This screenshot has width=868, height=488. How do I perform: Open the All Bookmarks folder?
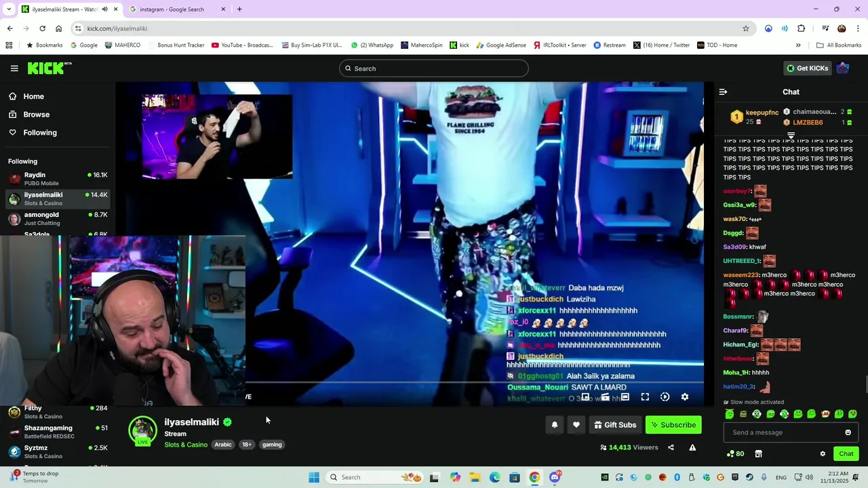click(839, 45)
